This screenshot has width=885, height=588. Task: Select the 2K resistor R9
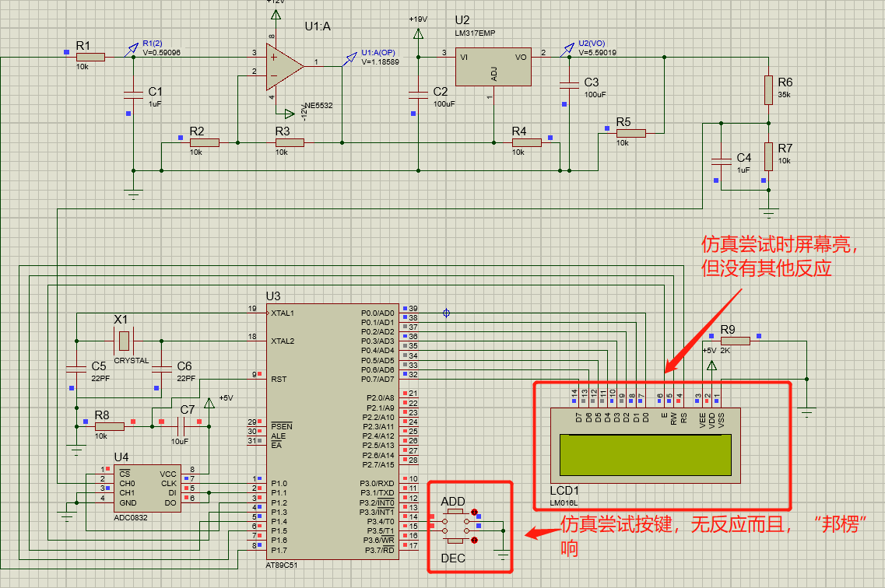click(736, 341)
